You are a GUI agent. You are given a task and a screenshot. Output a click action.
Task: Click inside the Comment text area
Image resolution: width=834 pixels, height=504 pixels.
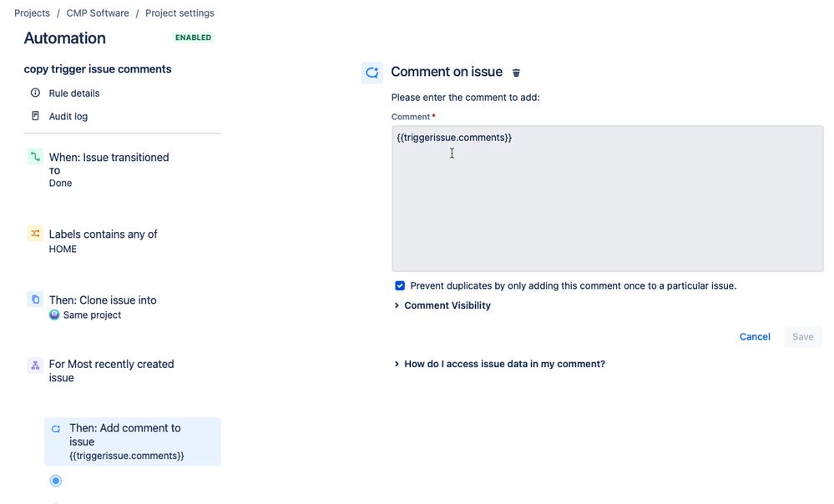pyautogui.click(x=608, y=199)
